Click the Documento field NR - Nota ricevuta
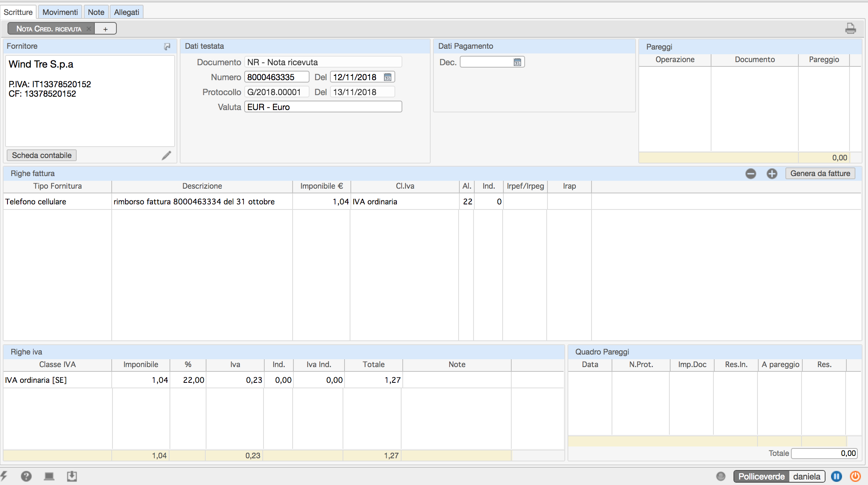Viewport: 868px width, 485px height. 323,62
